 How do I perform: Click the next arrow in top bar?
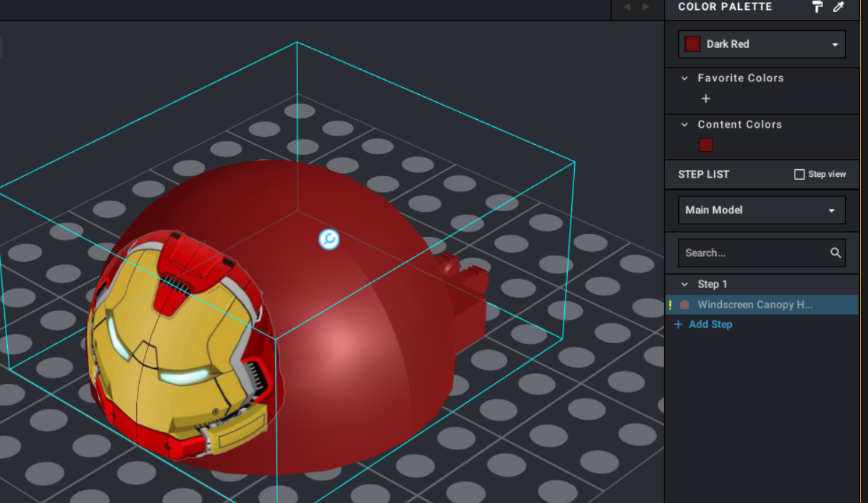tap(646, 7)
